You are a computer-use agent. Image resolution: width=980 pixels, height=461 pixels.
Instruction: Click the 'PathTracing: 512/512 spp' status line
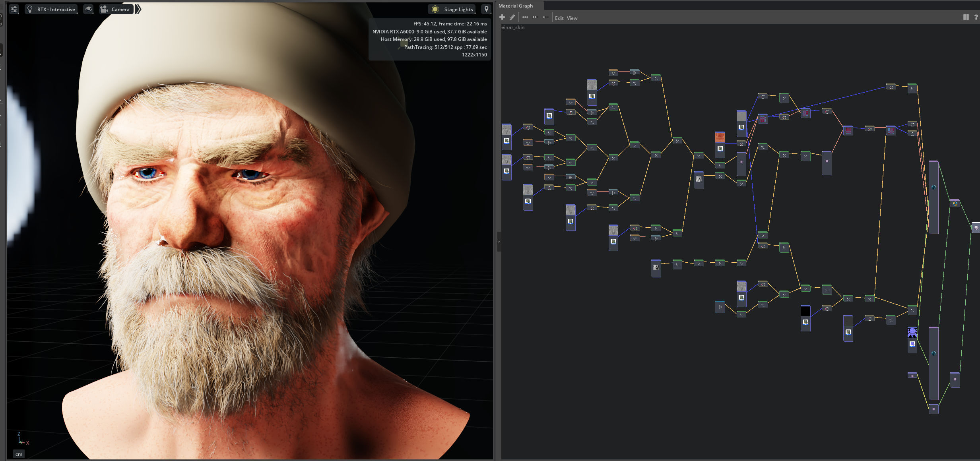[445, 47]
